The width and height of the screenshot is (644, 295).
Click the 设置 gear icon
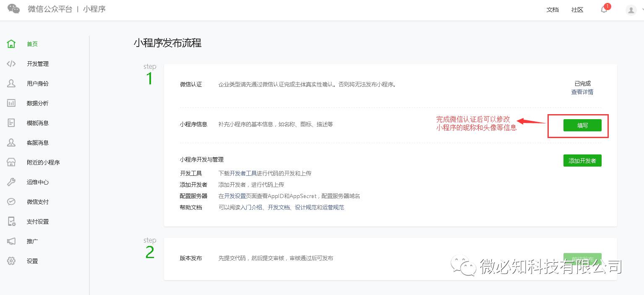click(x=11, y=261)
